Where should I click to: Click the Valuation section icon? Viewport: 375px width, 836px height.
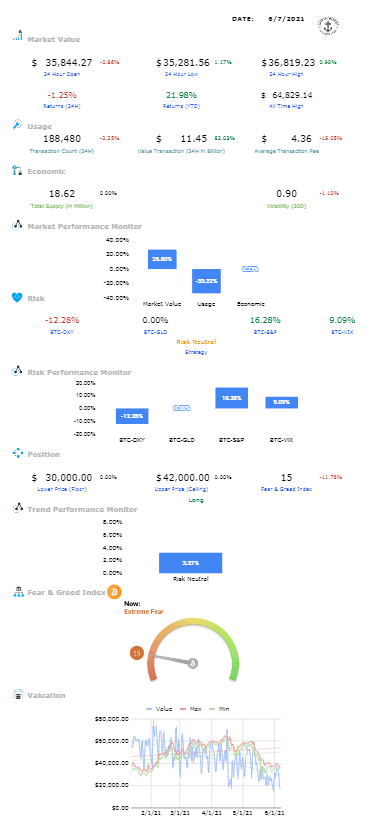18,695
